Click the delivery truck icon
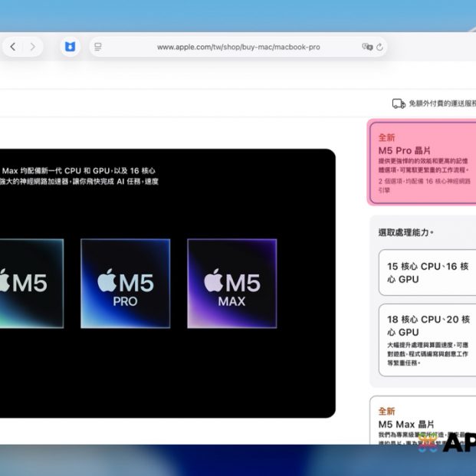Screen dimensions: 476x476 [x=399, y=103]
